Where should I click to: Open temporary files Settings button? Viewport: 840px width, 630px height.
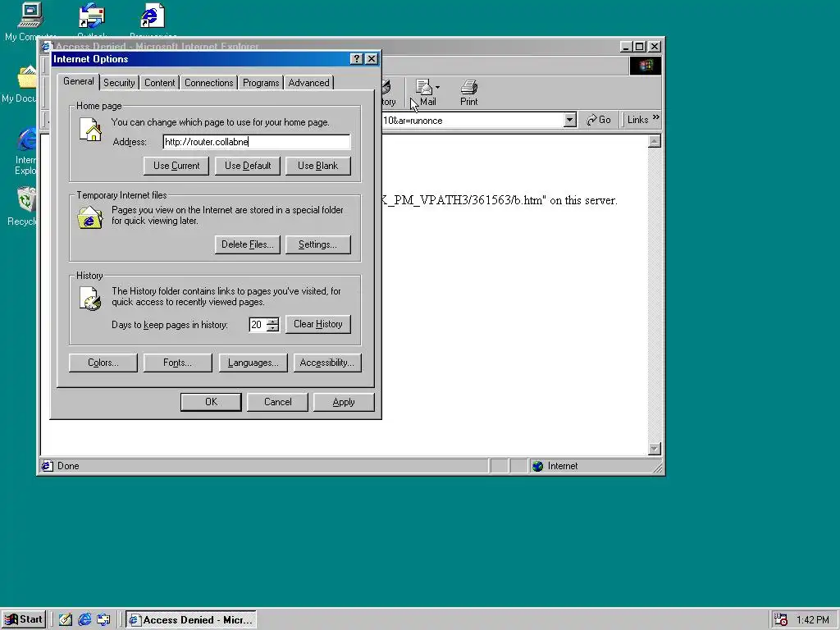click(318, 244)
